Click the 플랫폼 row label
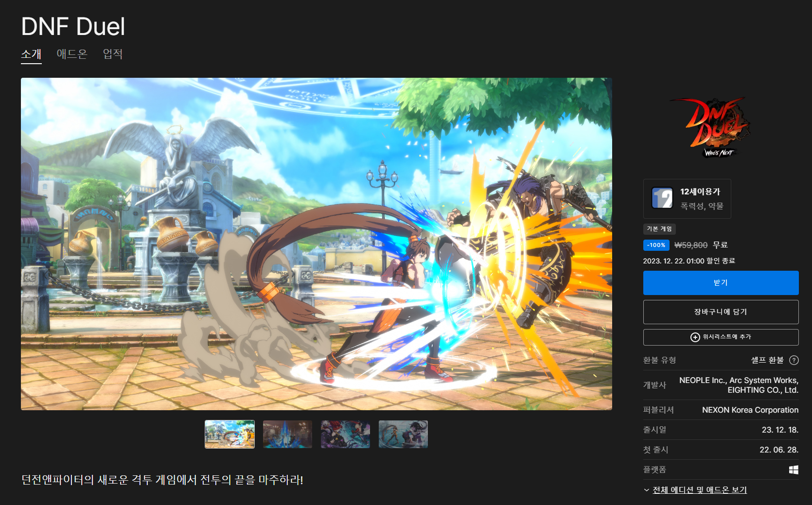 click(x=654, y=470)
